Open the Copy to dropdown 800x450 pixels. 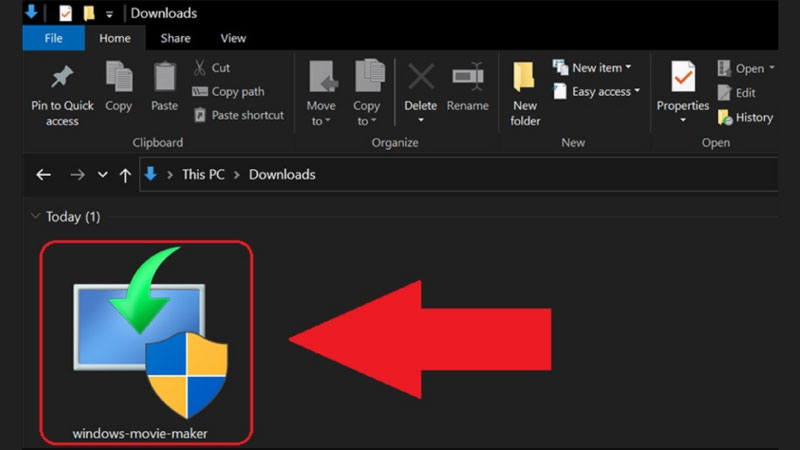(367, 121)
